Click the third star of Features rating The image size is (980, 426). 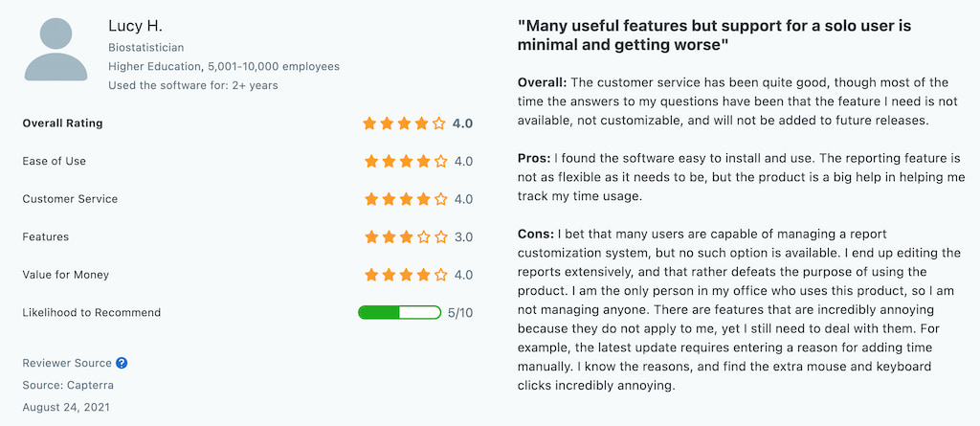pyautogui.click(x=405, y=236)
